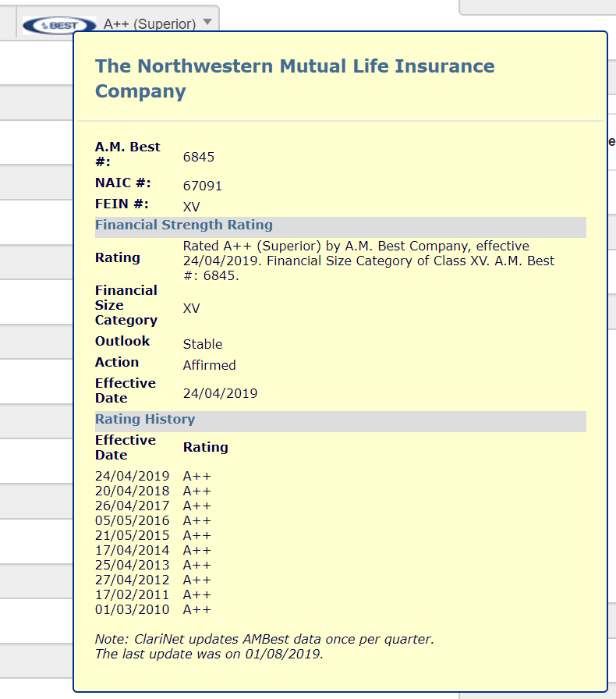The image size is (616, 699).
Task: Open the A++ (Superior) dropdown arrow
Action: point(207,23)
